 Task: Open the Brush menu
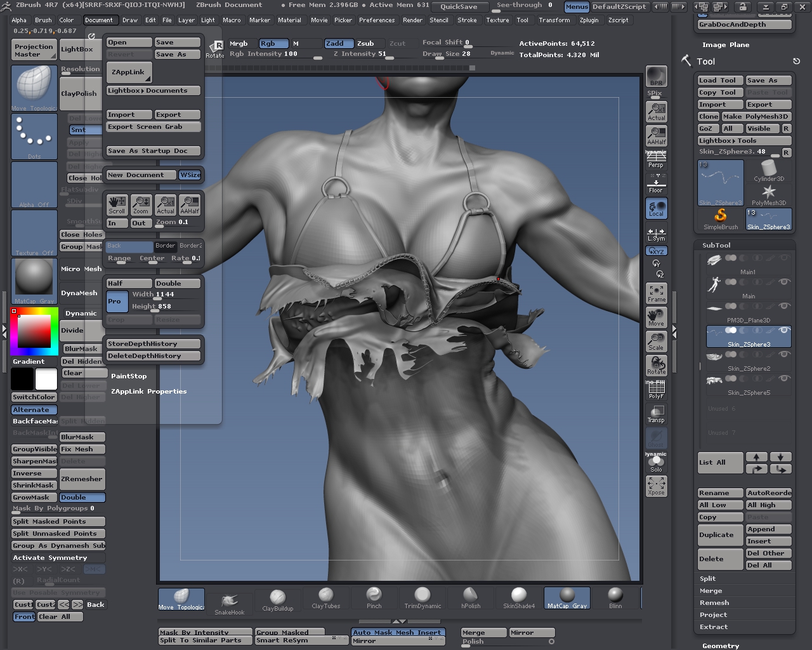click(x=43, y=20)
